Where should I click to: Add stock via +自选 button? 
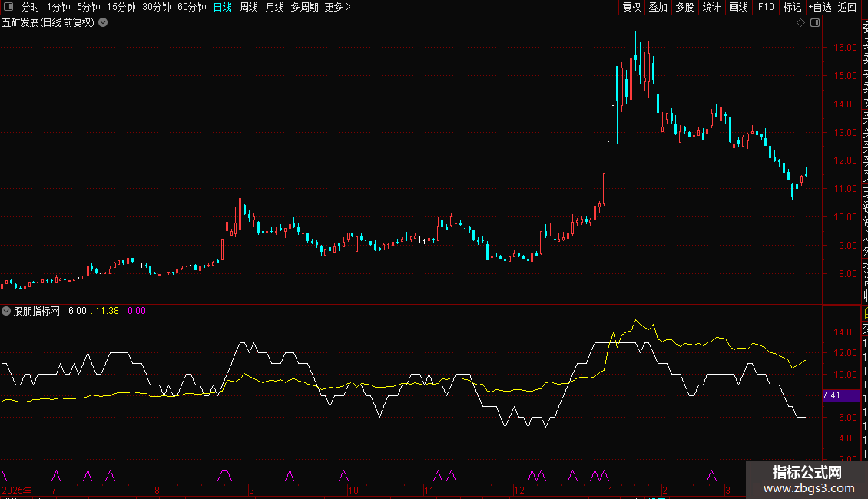point(820,7)
